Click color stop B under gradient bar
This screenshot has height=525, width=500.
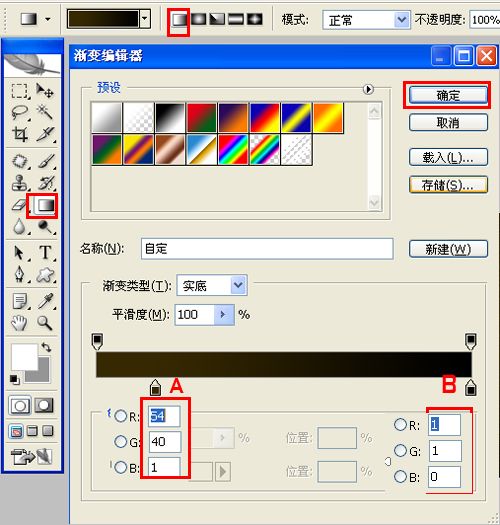click(471, 388)
